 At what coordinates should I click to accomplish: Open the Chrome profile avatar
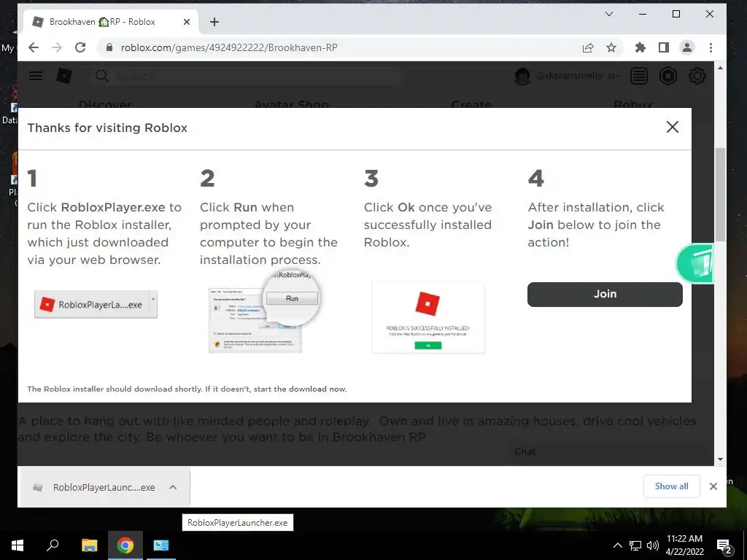(687, 47)
